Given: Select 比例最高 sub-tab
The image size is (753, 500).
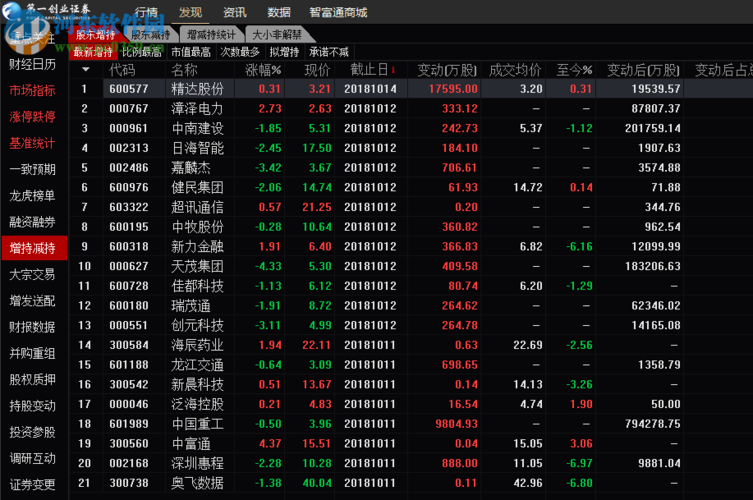Looking at the screenshot, I should [142, 52].
